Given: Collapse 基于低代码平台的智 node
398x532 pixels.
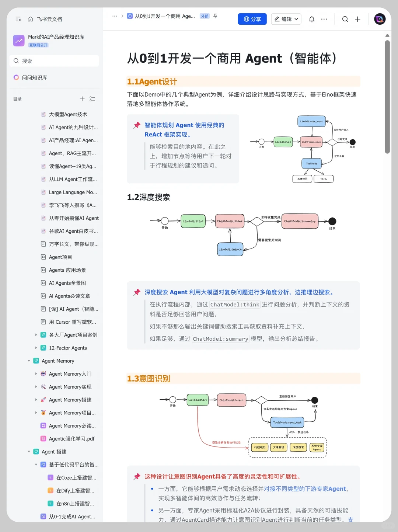Looking at the screenshot, I should (x=36, y=465).
